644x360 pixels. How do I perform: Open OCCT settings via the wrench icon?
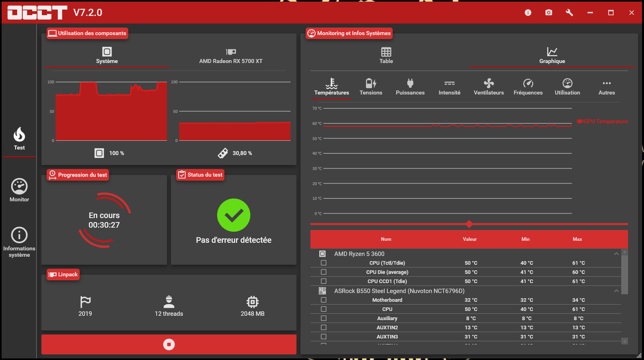[569, 12]
